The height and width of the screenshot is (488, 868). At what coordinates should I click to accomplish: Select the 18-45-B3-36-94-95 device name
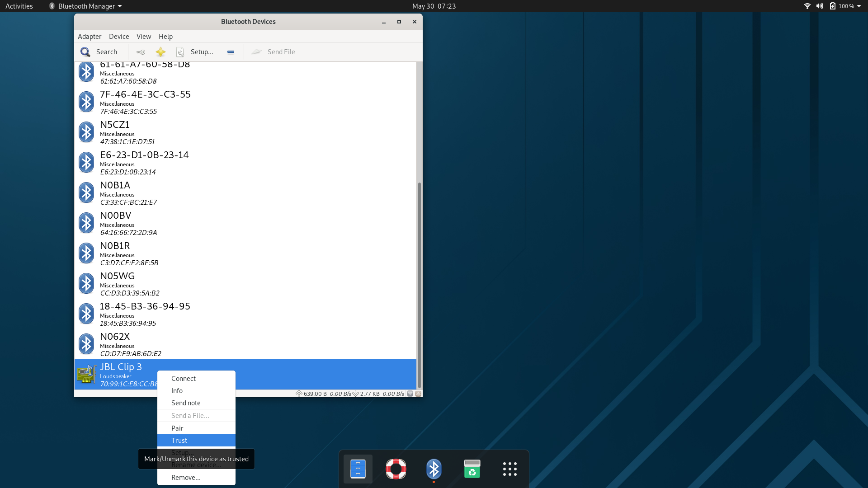pos(145,306)
